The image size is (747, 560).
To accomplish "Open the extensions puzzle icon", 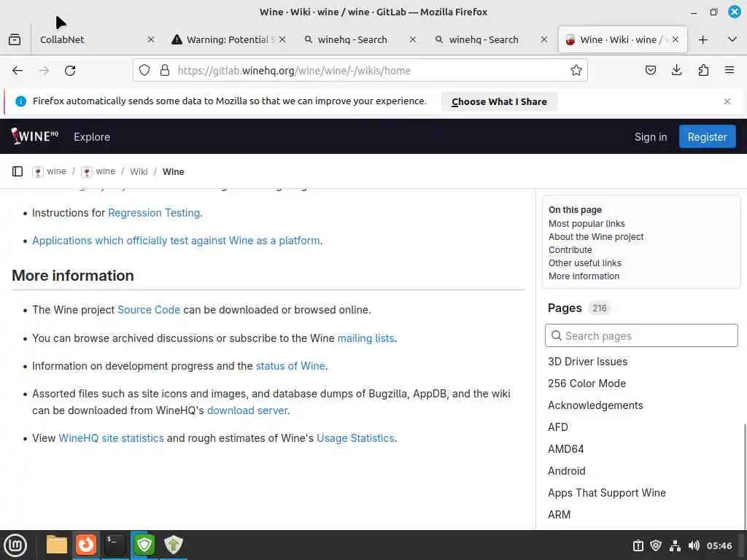I will click(703, 71).
